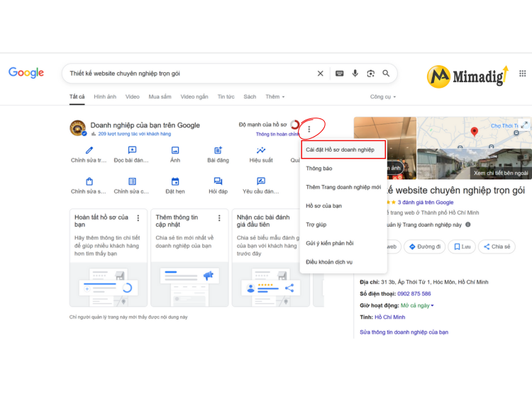
Task: Open the Hỏi đáp Q&A icon
Action: coord(218,181)
